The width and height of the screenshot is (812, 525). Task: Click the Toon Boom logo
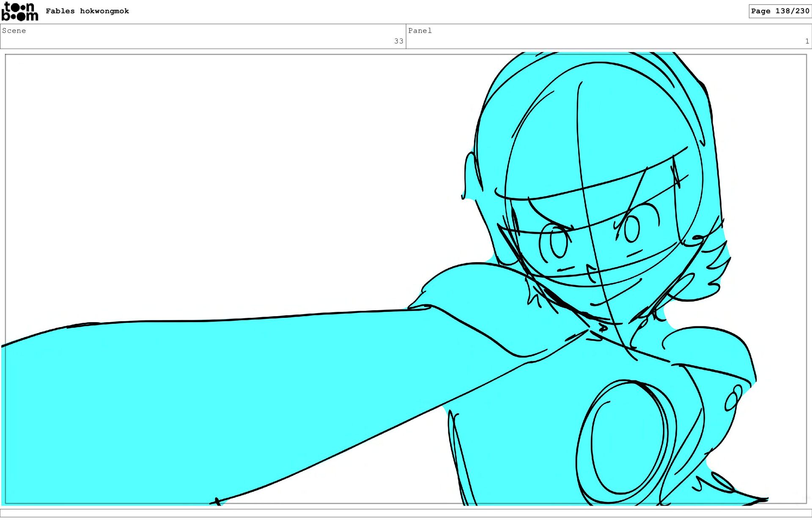coord(19,11)
